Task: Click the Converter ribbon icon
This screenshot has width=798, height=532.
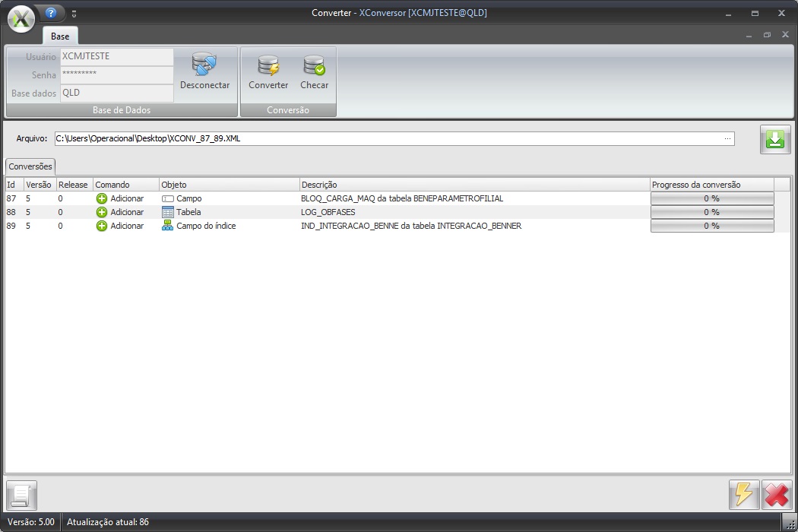Action: tap(268, 66)
